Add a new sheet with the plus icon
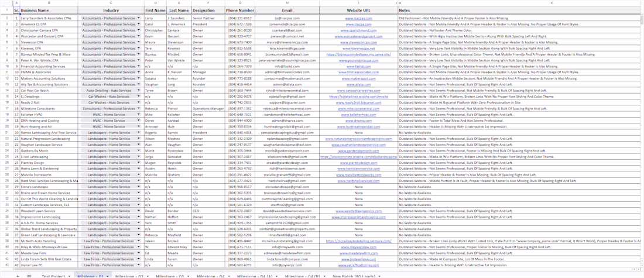644x278 pixels. click(x=18, y=276)
